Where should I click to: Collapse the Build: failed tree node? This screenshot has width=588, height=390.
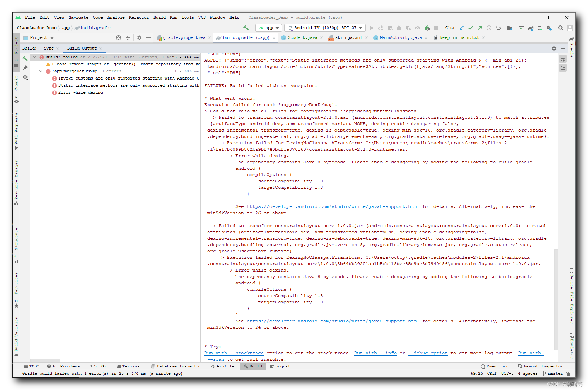pos(34,57)
